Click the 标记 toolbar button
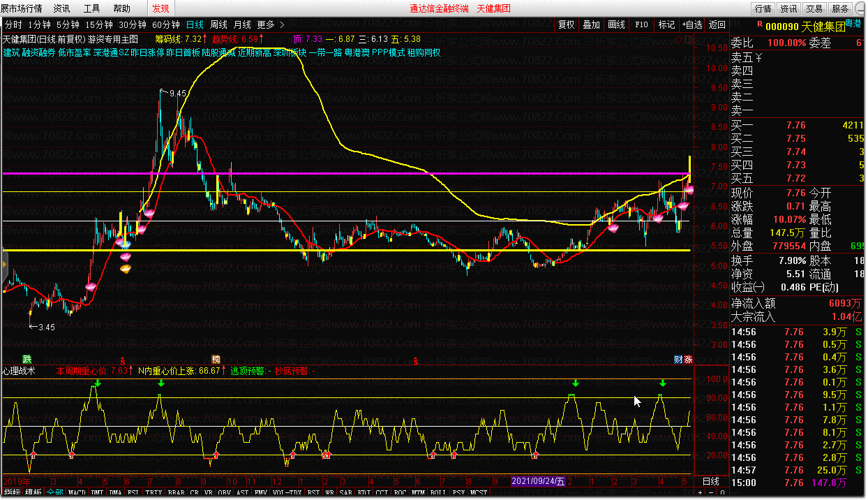Viewport: 868px width, 500px height. tap(667, 24)
